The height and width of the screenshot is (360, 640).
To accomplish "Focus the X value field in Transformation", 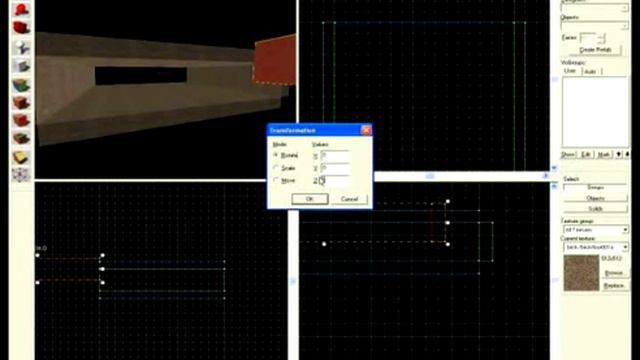I will coord(335,156).
